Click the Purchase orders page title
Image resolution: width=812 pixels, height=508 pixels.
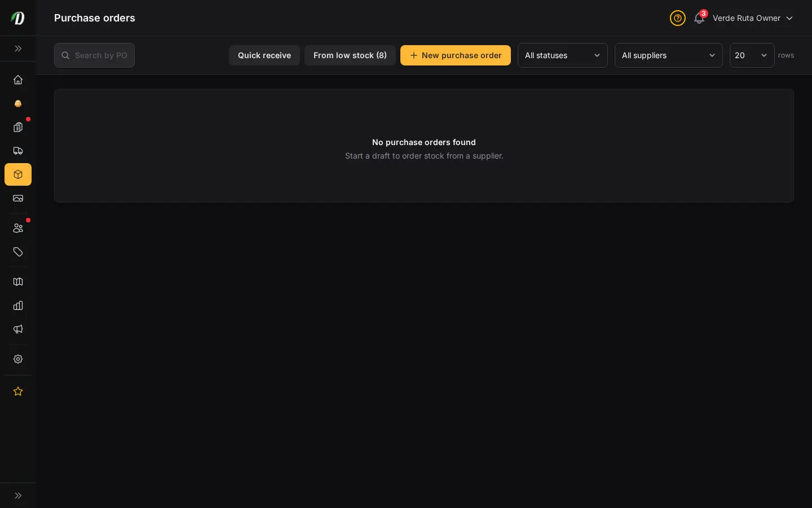95,18
